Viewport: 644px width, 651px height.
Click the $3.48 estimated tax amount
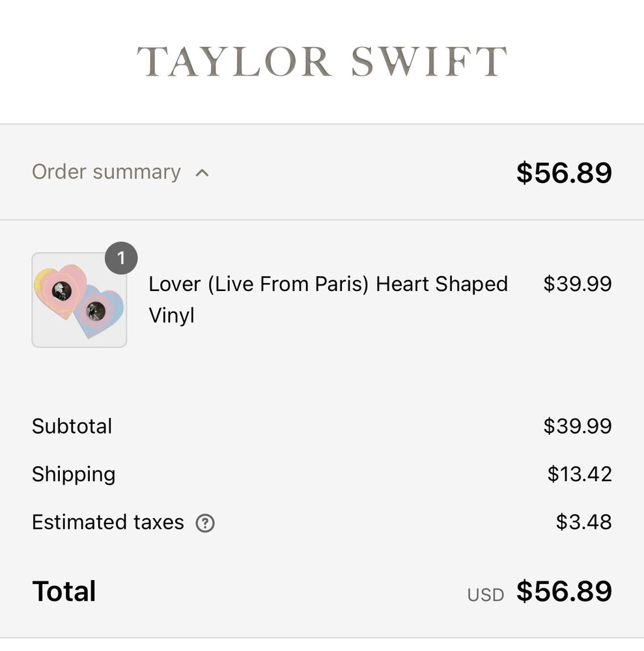[583, 522]
